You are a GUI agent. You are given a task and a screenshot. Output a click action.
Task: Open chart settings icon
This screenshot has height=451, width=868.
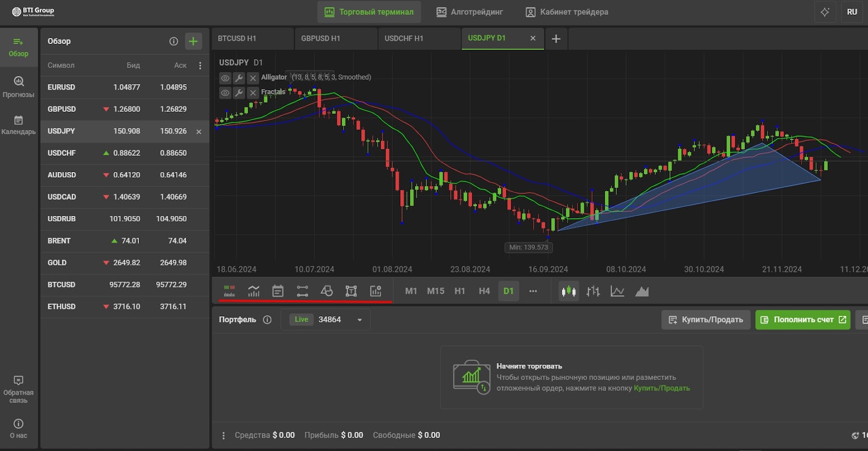click(375, 291)
